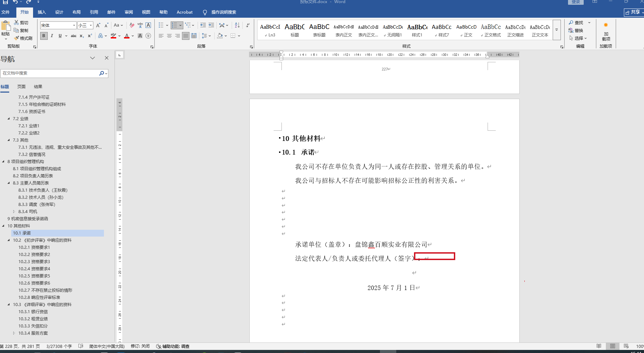The width and height of the screenshot is (644, 353).
Task: Open the Sort (A-Z) dialog
Action: pyautogui.click(x=237, y=25)
